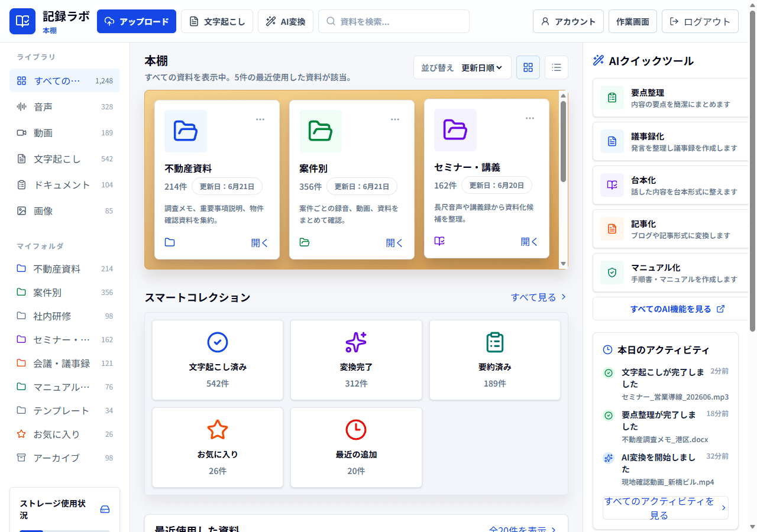
Task: Click the マニュアル化 shield icon
Action: [612, 273]
